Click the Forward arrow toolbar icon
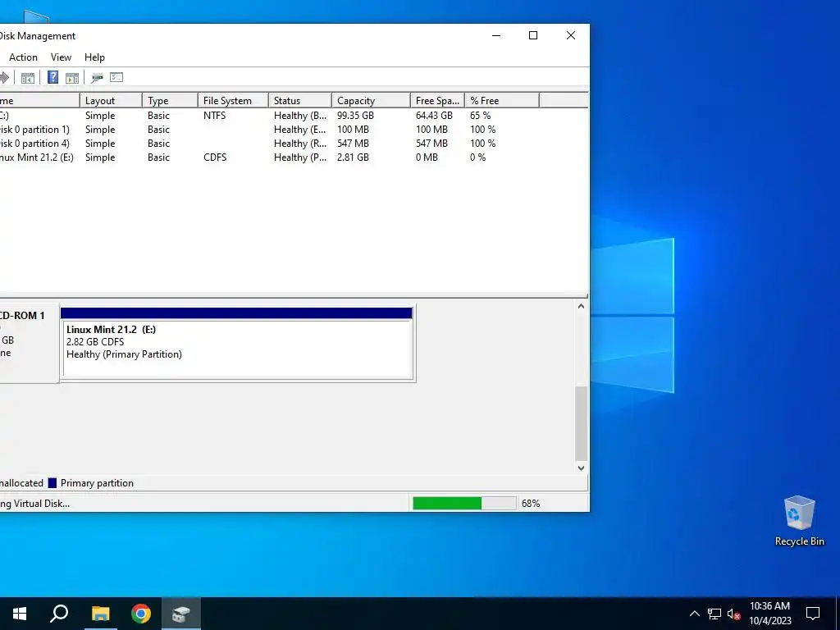Screen dimensions: 840x630 4,78
